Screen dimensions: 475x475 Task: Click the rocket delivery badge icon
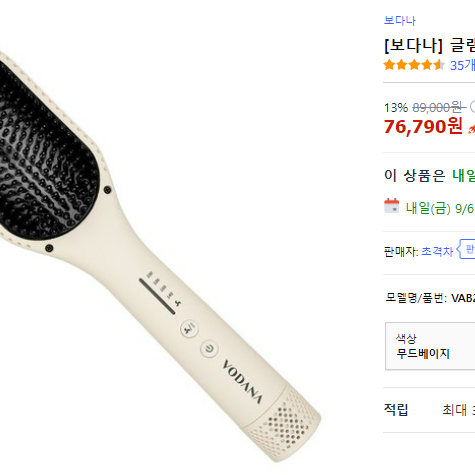471,129
